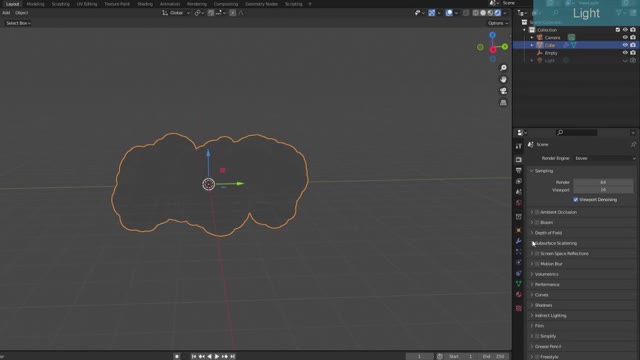640x360 pixels.
Task: Click the zoom magnifier icon in viewport
Action: 503,68
